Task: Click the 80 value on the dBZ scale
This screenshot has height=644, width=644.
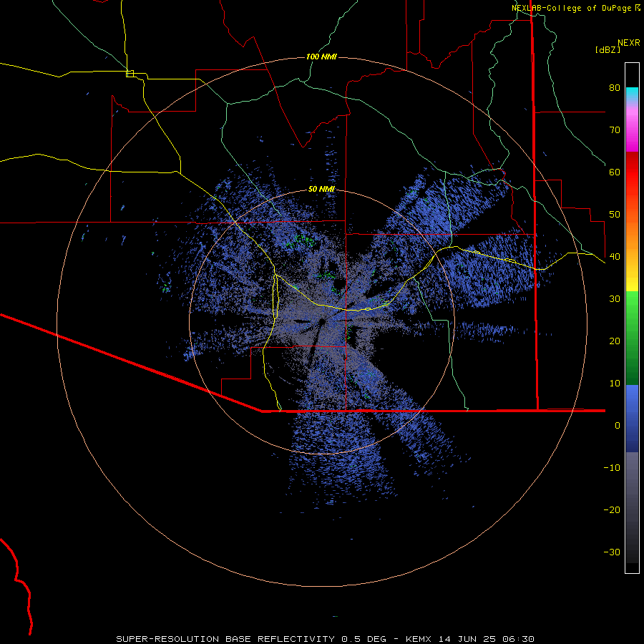Action: (x=615, y=88)
